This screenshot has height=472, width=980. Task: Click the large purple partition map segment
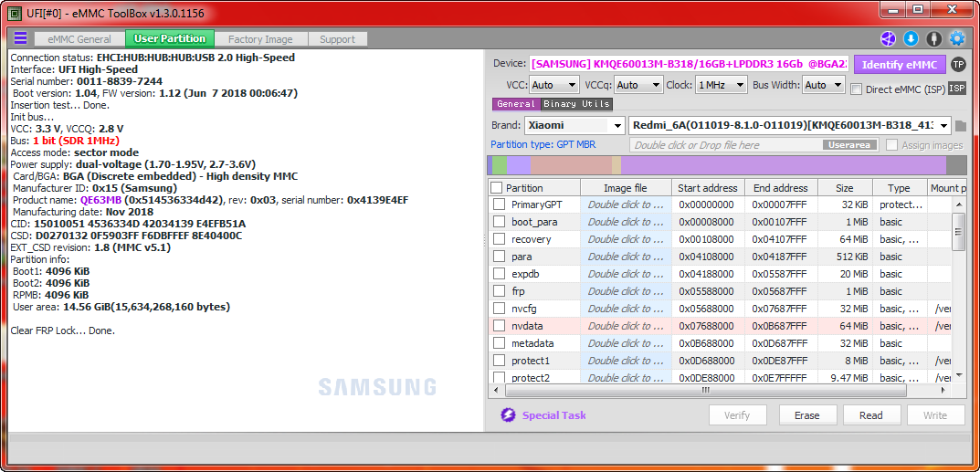tap(783, 165)
